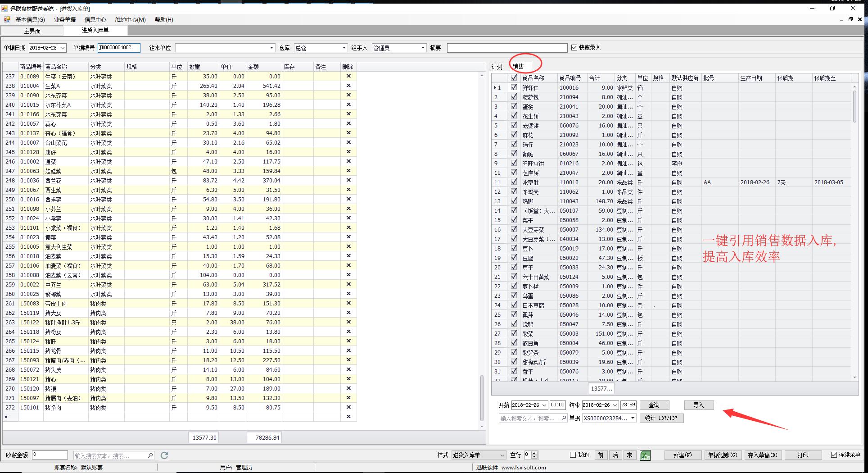Screen dimensions: 868x473
Task: Enable the 我的 checkbox
Action: click(x=573, y=455)
